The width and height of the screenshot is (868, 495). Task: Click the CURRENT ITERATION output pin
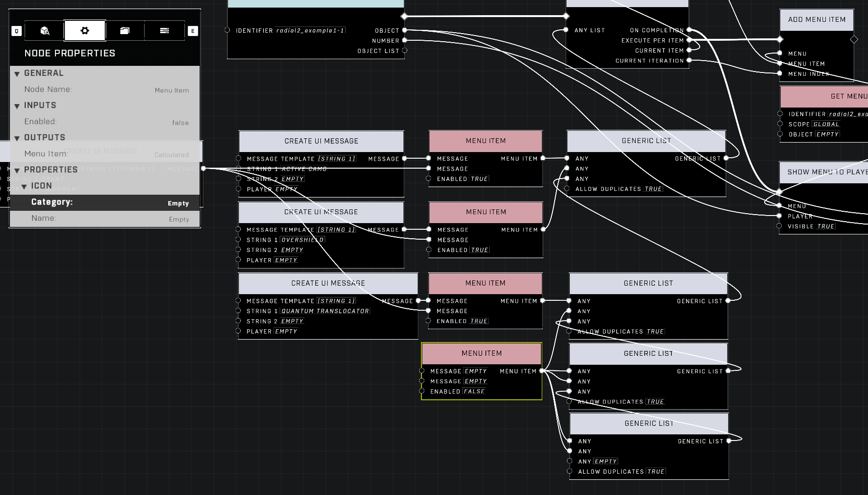pos(689,61)
